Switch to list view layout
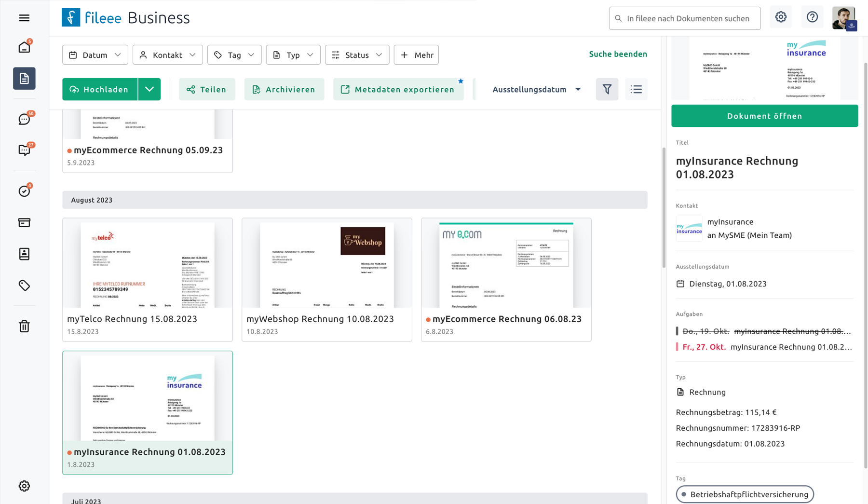868x504 pixels. 636,89
